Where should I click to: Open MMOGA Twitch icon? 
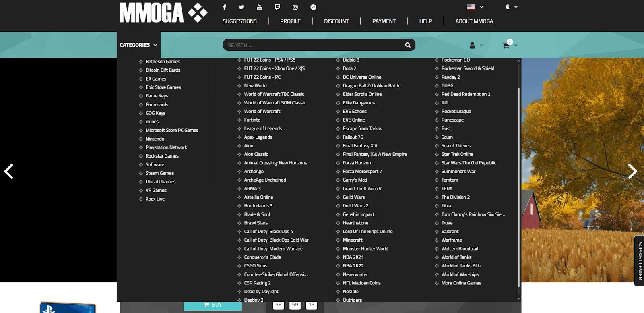[x=277, y=7]
